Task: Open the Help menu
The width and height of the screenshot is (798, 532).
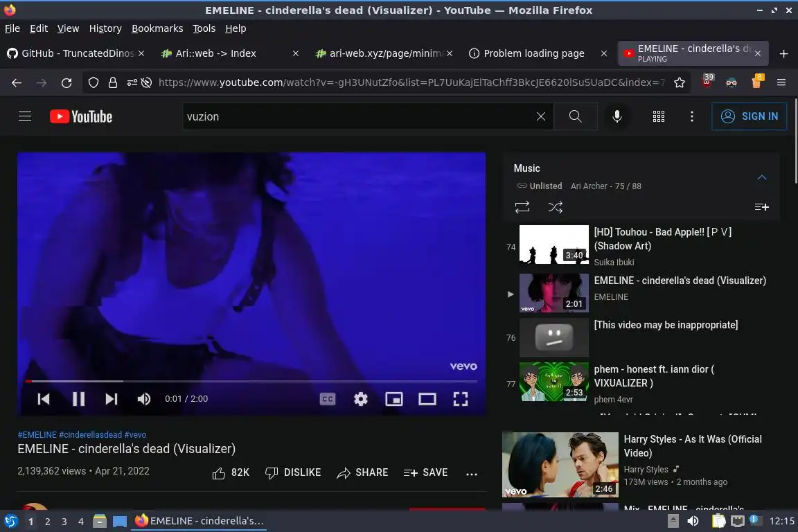Action: coord(236,28)
